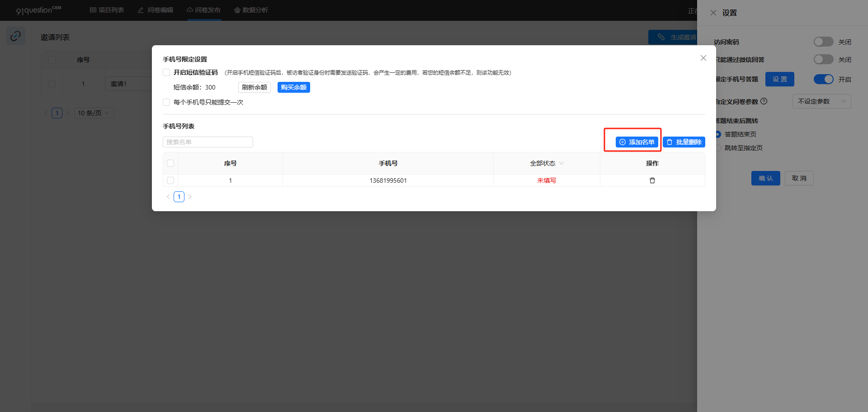Screen dimensions: 868x412
Task: Click the 购买余额 buy balance button
Action: point(294,87)
